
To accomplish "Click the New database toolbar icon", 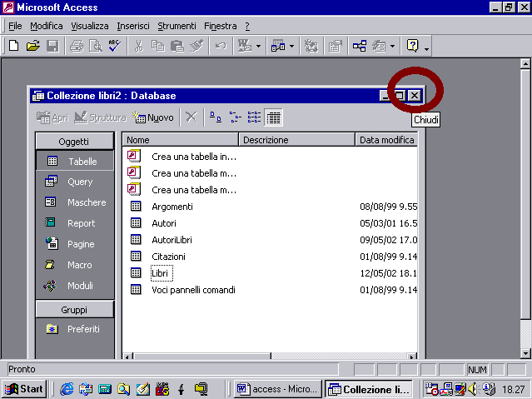I will pos(13,46).
